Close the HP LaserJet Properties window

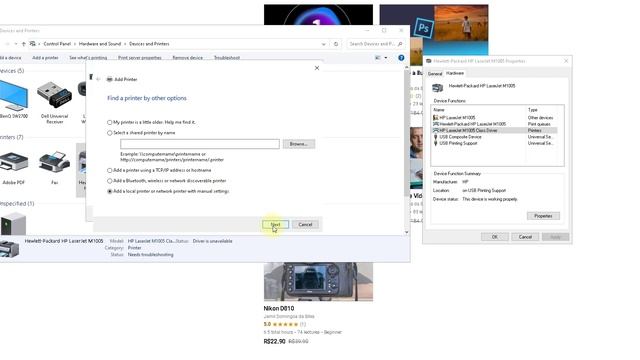[x=566, y=61]
